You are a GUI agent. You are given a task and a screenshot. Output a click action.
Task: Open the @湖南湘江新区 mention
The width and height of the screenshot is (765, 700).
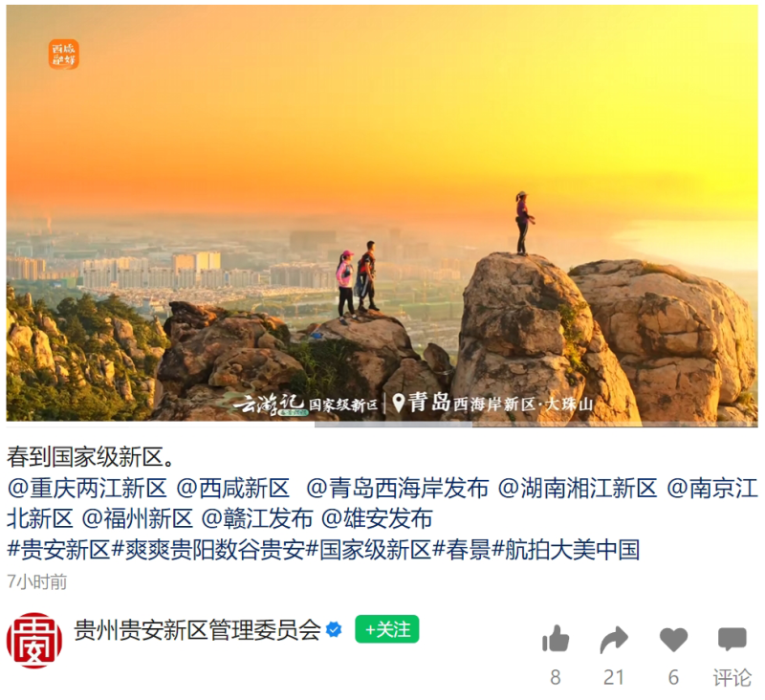(578, 488)
